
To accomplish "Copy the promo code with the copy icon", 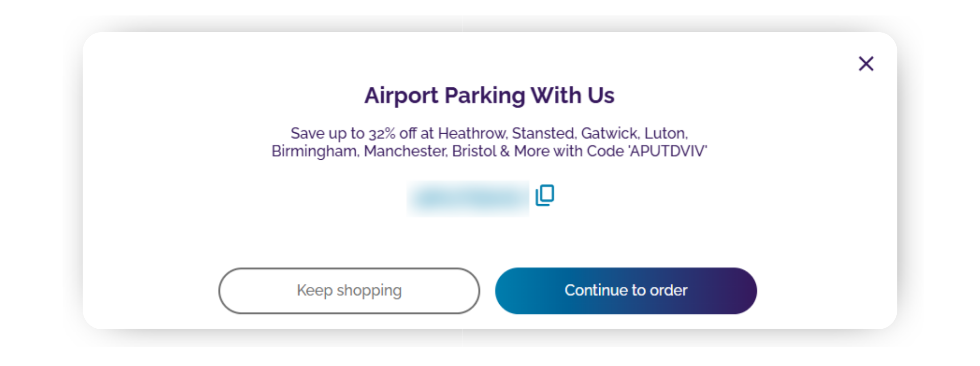I will click(x=545, y=196).
